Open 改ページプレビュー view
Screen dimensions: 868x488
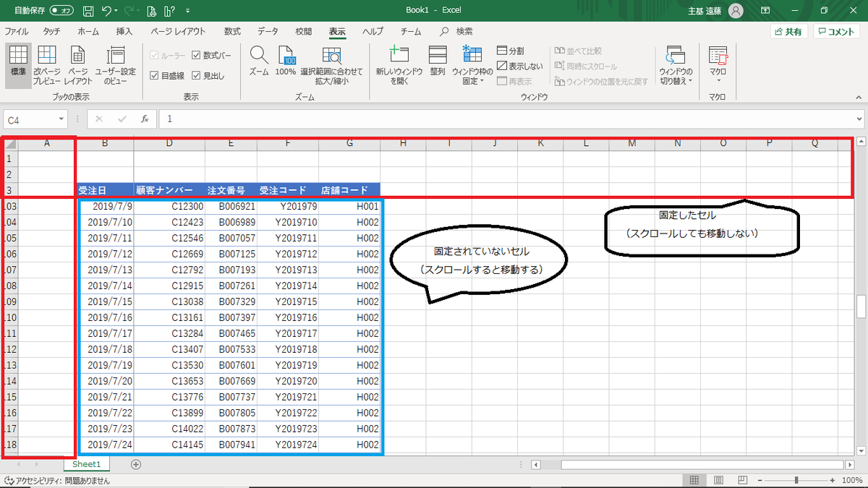point(46,64)
